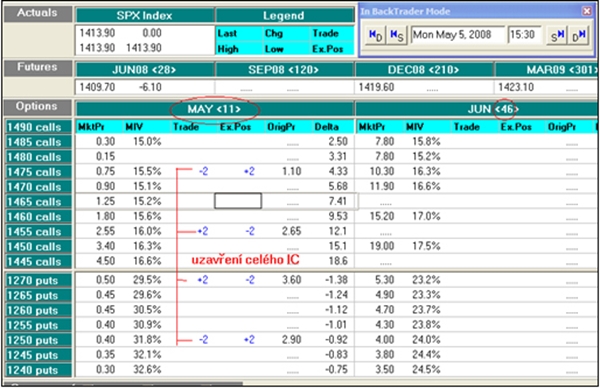Select the SEP08 <120> futures column
The height and width of the screenshot is (388, 600).
click(x=284, y=70)
